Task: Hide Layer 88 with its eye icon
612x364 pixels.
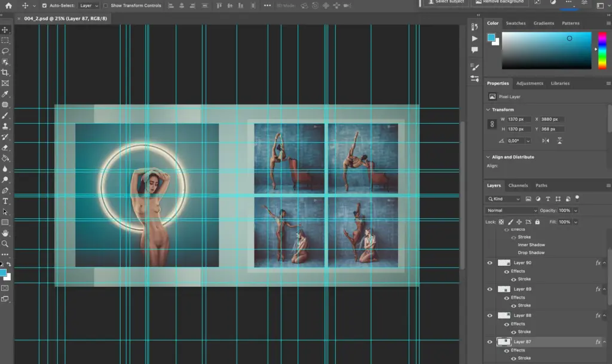Action: coord(490,316)
